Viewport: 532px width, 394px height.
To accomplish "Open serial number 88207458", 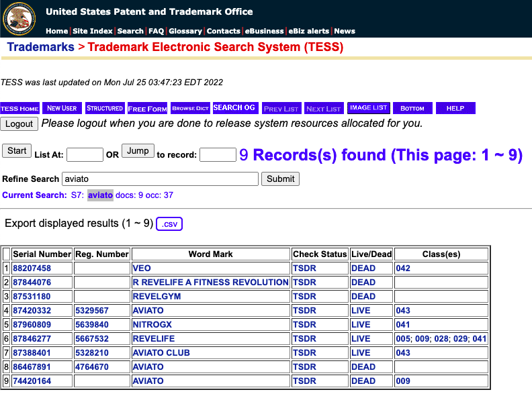I will (32, 268).
